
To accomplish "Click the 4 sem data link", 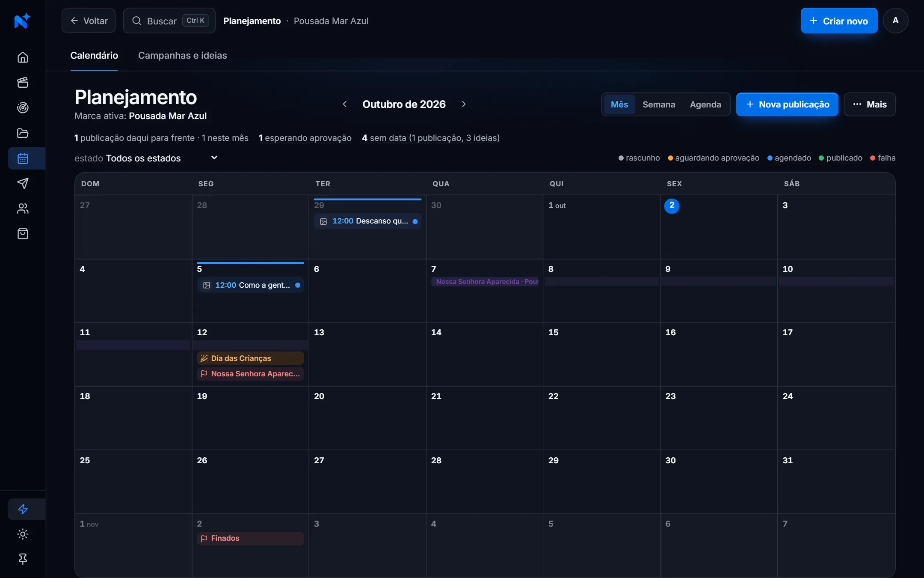I will [431, 138].
